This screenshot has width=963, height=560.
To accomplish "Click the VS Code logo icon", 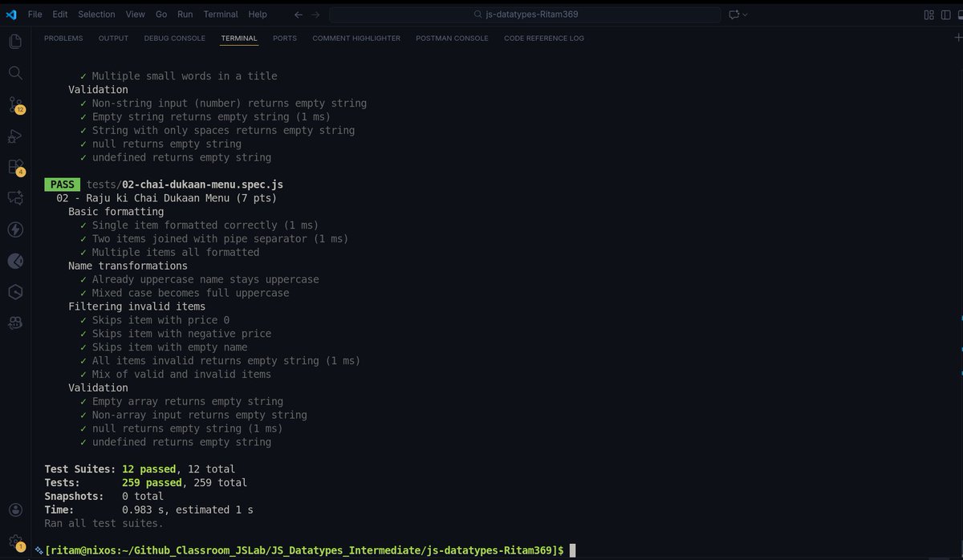I will pyautogui.click(x=11, y=14).
